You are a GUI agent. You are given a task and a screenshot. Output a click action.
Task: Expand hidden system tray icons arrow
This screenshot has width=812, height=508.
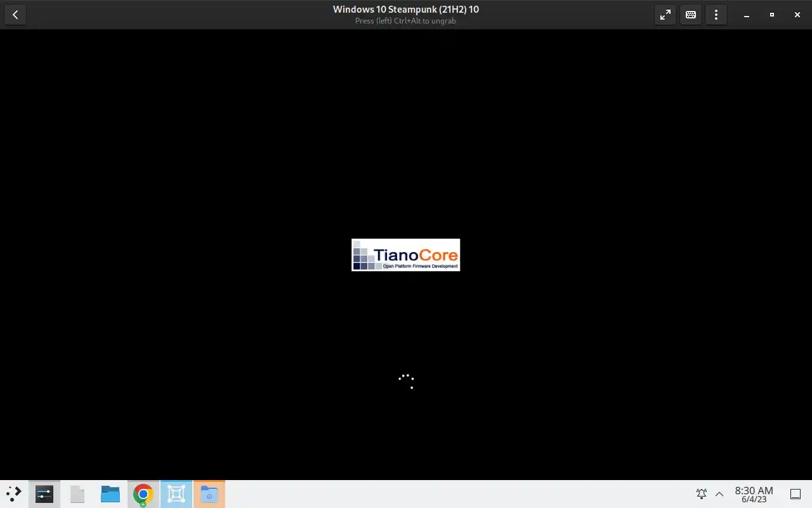point(719,494)
